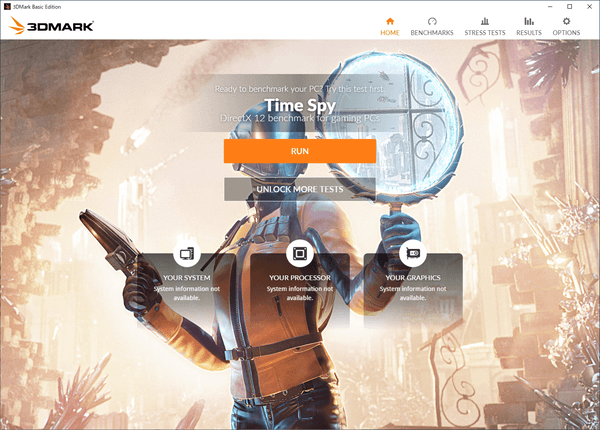The image size is (600, 430).
Task: Click the Benchmarks gauge icon
Action: (x=432, y=21)
